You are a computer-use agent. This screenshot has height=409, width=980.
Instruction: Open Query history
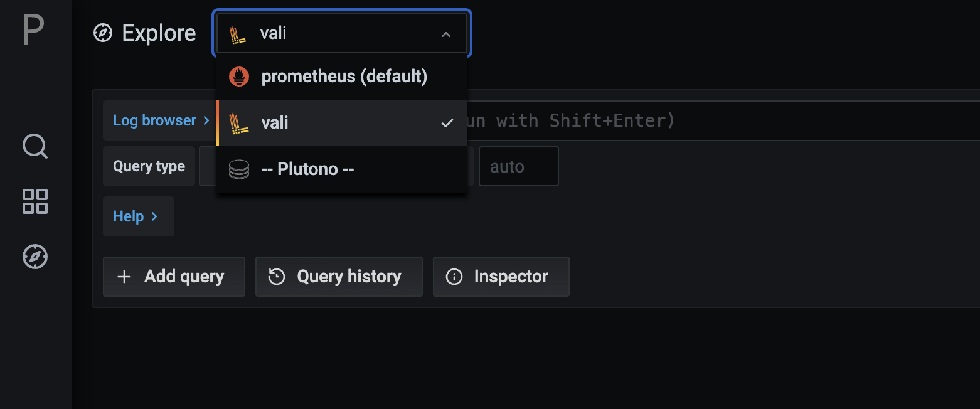pyautogui.click(x=339, y=277)
